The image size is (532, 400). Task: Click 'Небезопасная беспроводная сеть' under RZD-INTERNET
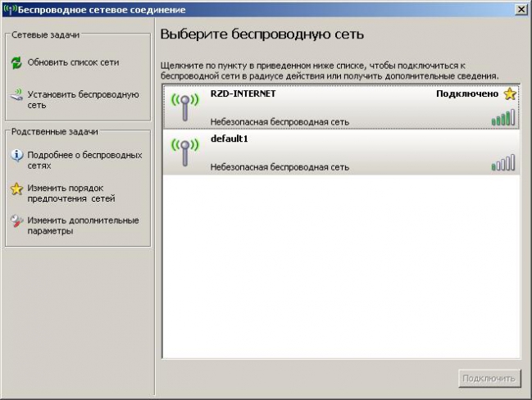[x=280, y=122]
